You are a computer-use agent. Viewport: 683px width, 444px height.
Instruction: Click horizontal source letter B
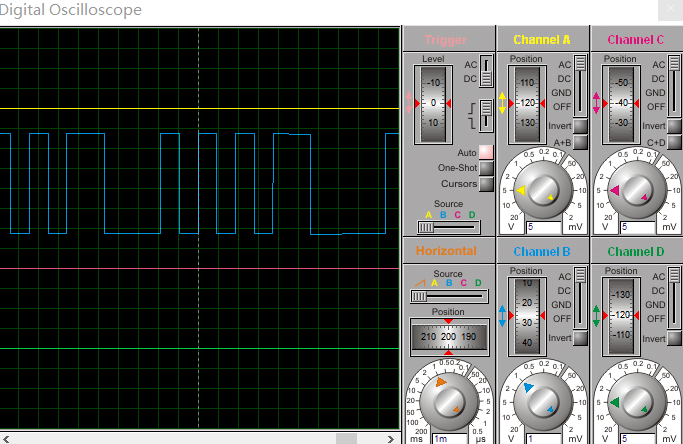pos(449,283)
